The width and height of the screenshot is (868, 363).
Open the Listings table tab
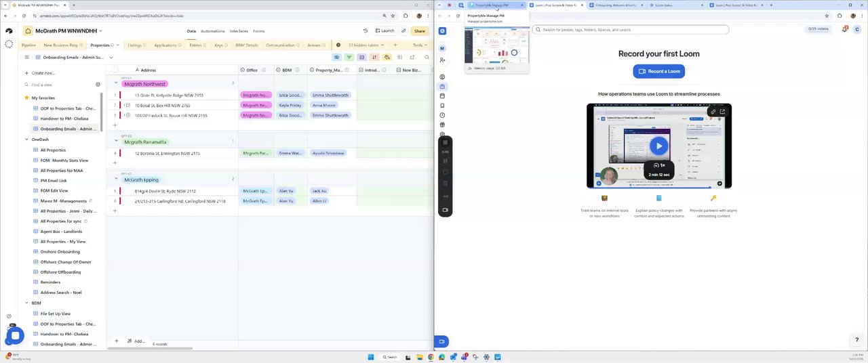pyautogui.click(x=135, y=45)
